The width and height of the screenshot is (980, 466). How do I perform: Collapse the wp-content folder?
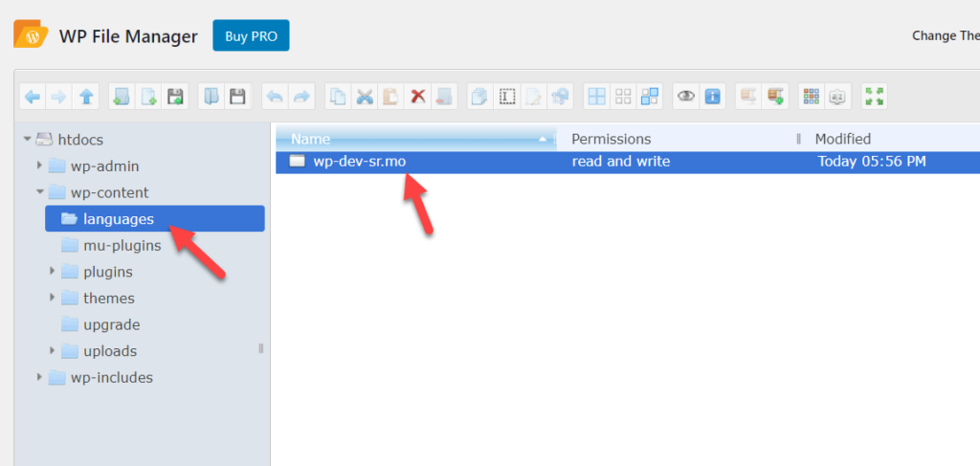point(39,191)
